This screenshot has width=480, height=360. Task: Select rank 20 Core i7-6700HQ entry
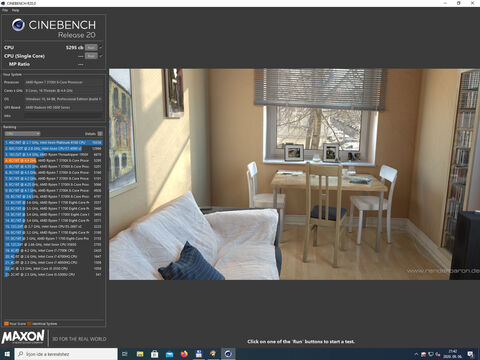click(53, 257)
